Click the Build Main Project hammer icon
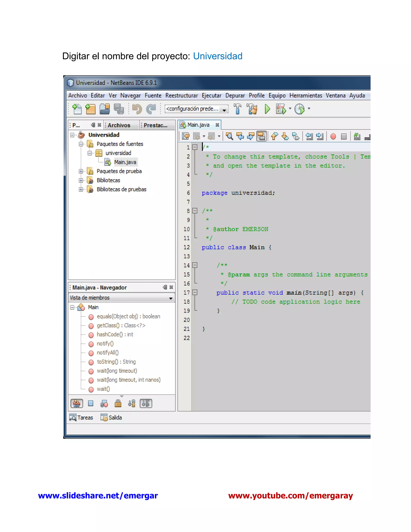 pos(237,109)
